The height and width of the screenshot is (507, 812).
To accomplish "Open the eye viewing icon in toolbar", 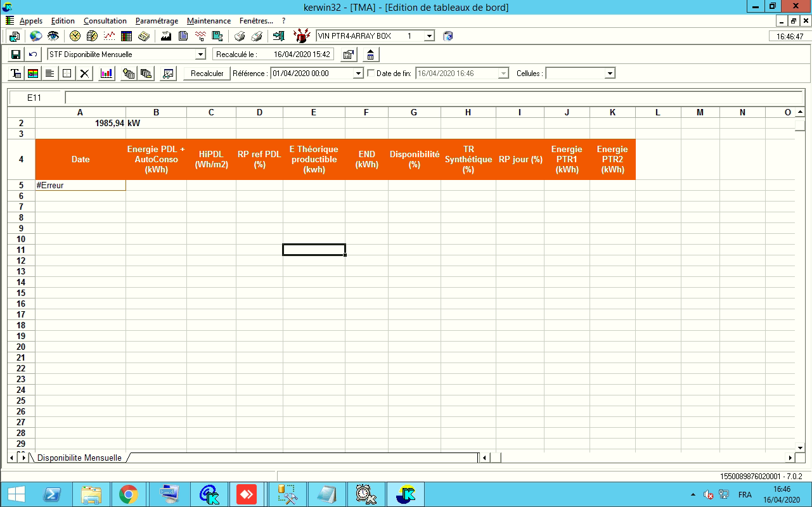I will (53, 36).
